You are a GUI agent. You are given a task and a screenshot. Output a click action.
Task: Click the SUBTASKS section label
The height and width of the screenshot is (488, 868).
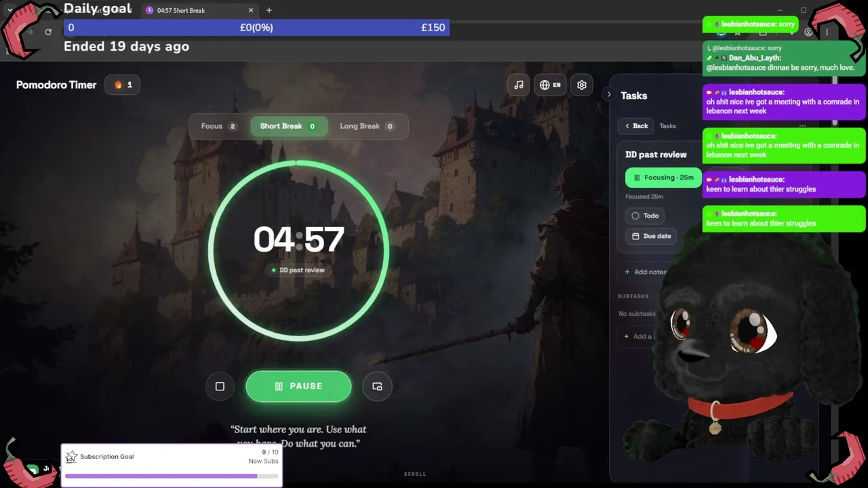[633, 296]
